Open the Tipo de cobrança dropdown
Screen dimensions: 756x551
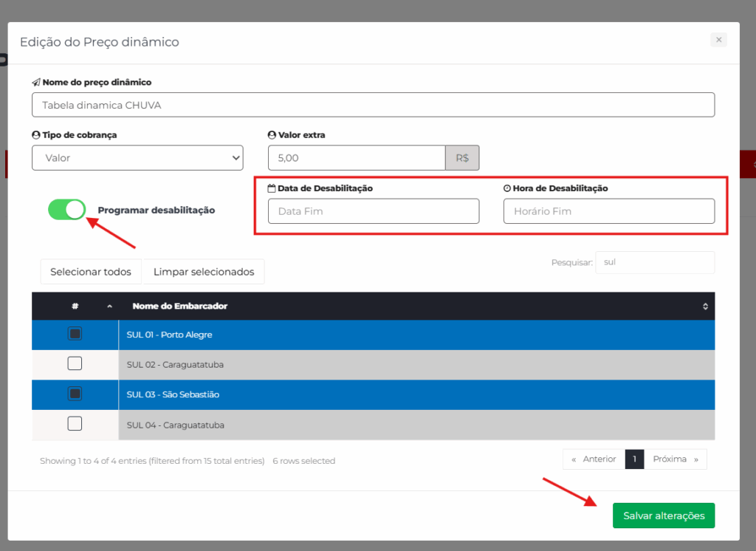(x=137, y=158)
